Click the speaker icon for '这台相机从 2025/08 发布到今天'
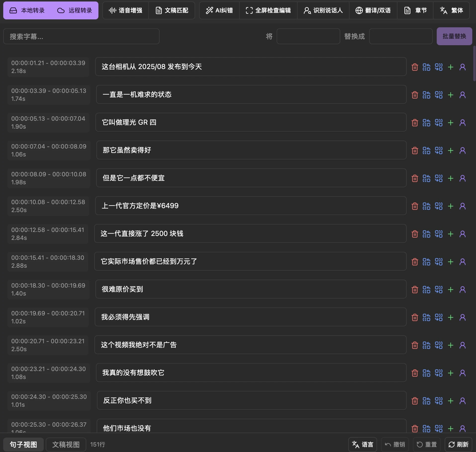 click(463, 67)
